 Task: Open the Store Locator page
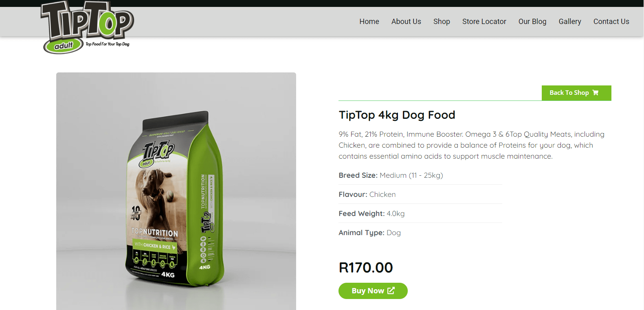point(484,22)
